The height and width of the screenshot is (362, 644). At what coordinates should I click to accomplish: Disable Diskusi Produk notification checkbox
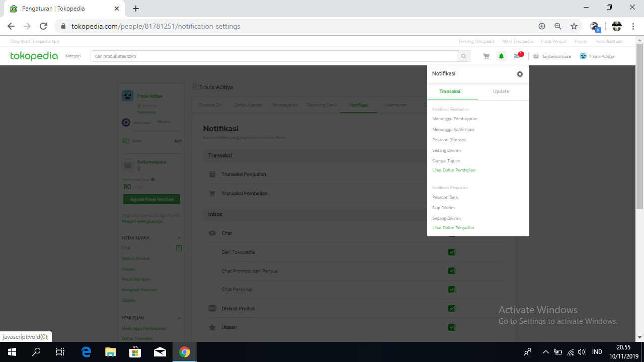pyautogui.click(x=452, y=308)
